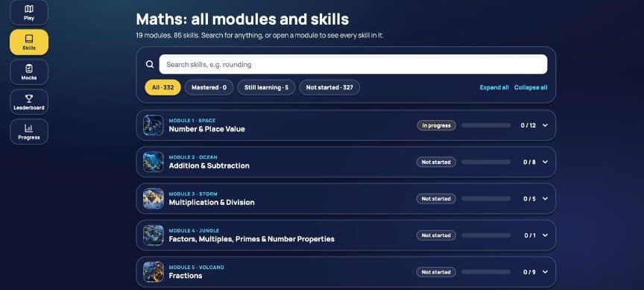644x290 pixels.
Task: Click the MODULE 2 · OCEAN label
Action: (193, 157)
